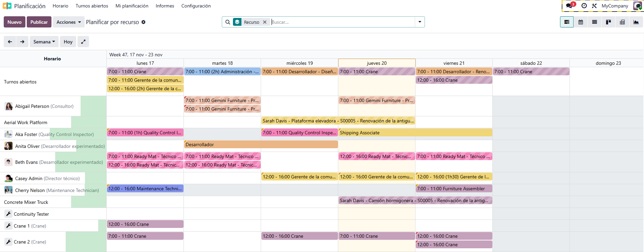Open the orange Desarrollador shift for Anita Oliver

coord(261,144)
